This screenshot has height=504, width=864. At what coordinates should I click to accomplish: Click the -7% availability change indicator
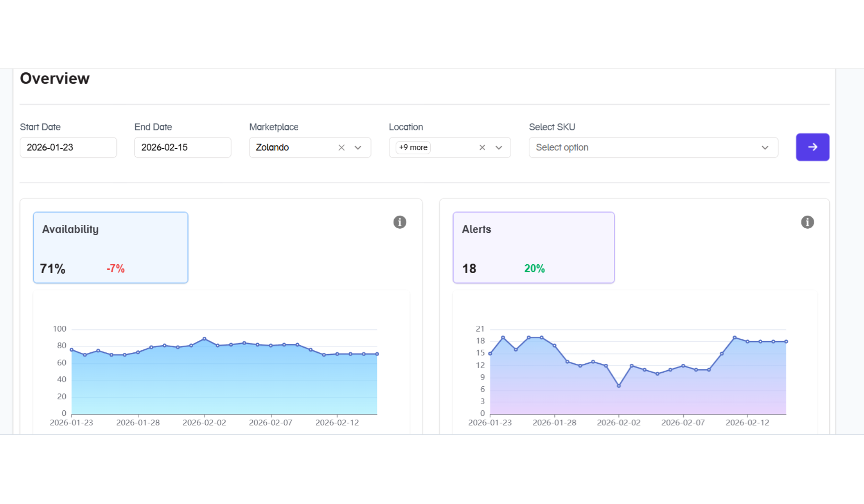point(115,269)
